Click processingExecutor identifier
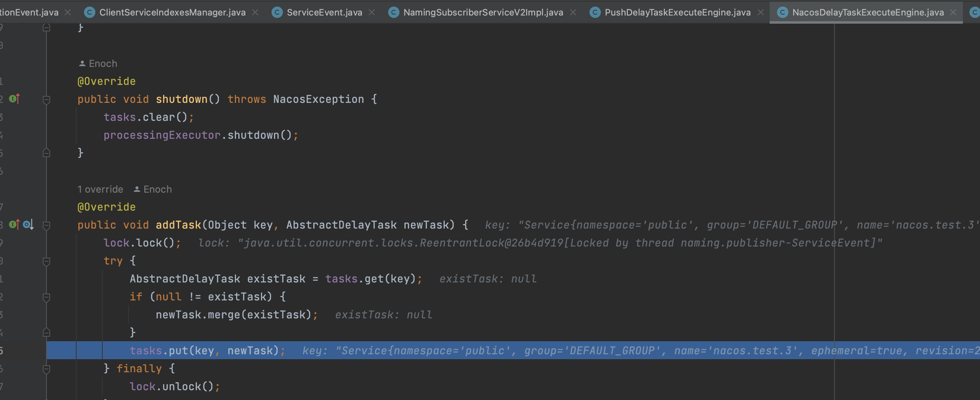Viewport: 980px width, 400px height. [162, 135]
